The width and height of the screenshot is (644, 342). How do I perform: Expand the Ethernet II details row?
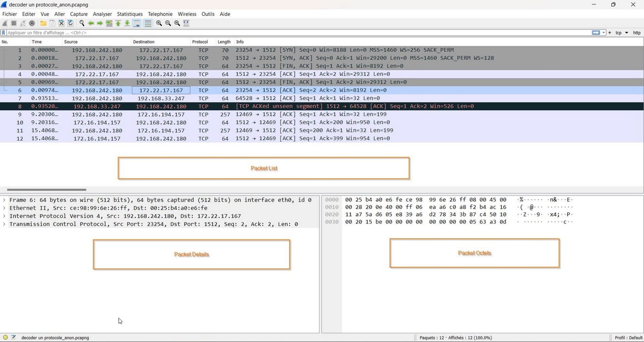[x=5, y=208]
